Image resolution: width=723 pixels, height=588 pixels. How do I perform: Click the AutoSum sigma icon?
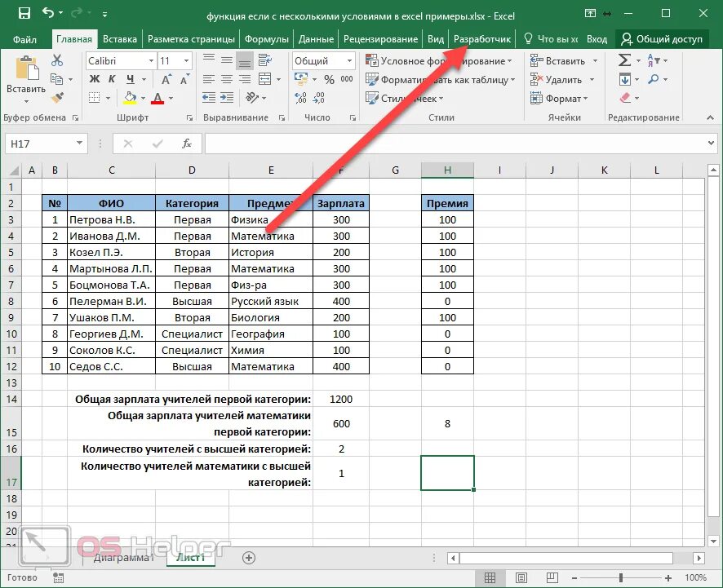tap(624, 60)
